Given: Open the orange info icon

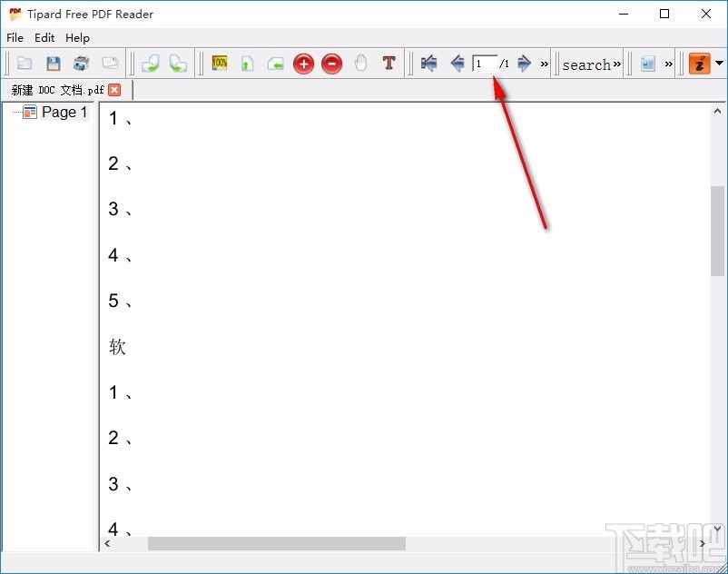Looking at the screenshot, I should click(x=700, y=64).
